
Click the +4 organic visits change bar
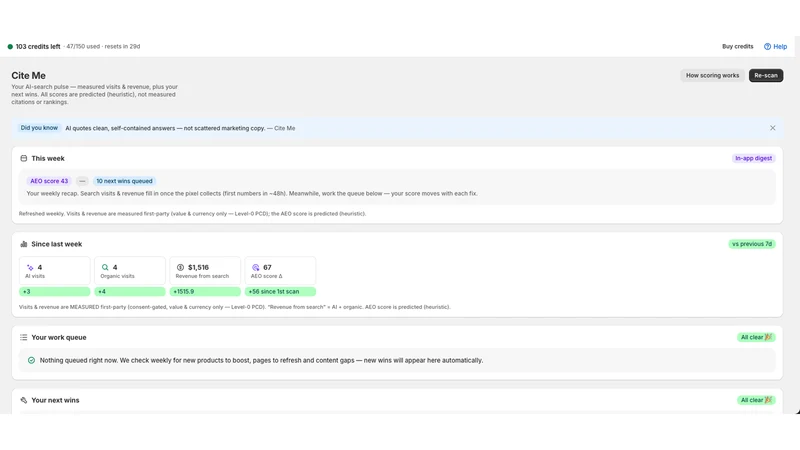[130, 291]
